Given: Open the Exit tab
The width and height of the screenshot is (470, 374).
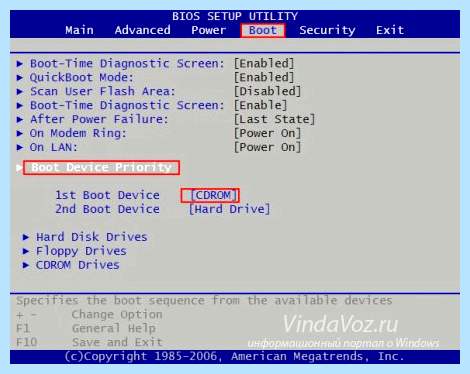Looking at the screenshot, I should point(390,30).
